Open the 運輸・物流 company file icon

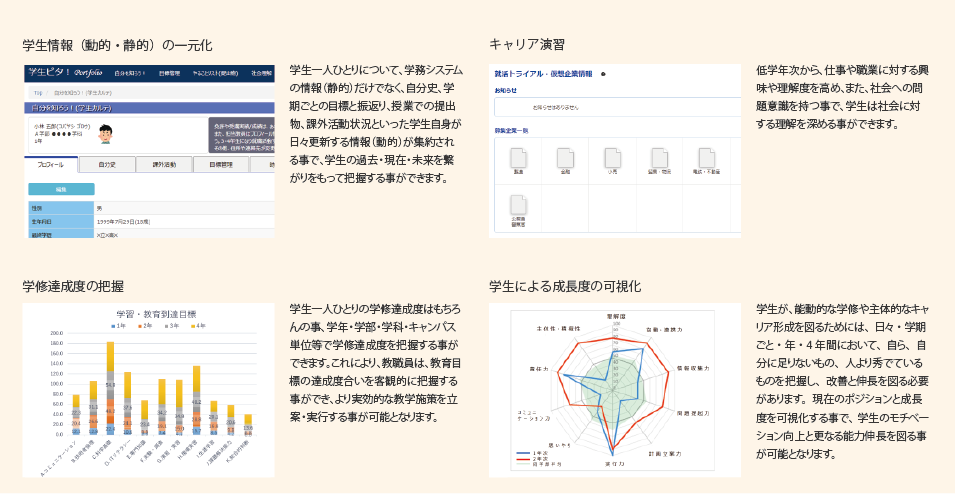point(660,158)
